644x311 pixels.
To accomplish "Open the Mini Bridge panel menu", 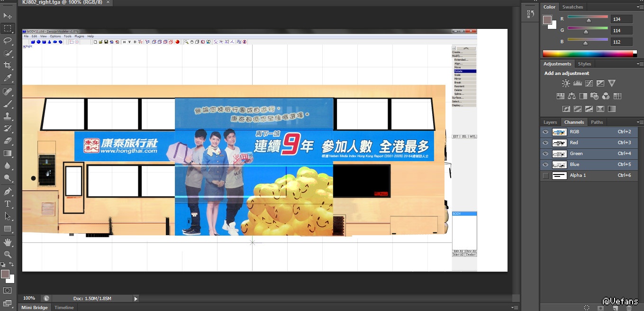I will [x=514, y=308].
